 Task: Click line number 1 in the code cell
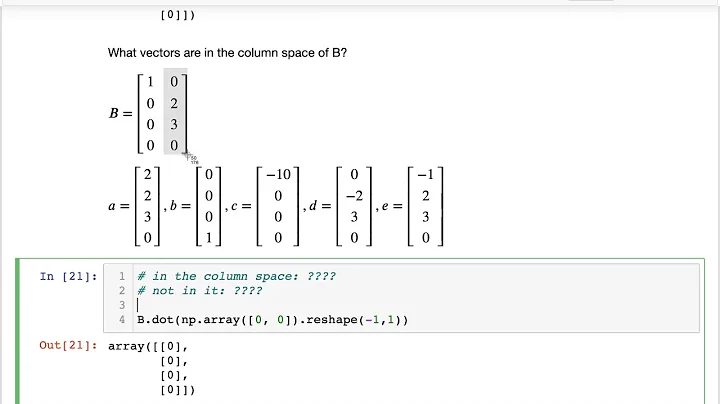122,276
